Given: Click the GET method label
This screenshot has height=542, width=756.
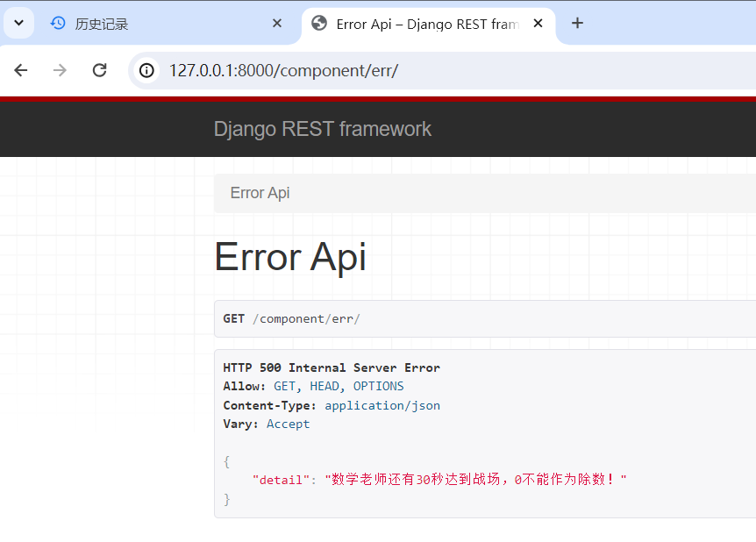Looking at the screenshot, I should coord(234,318).
